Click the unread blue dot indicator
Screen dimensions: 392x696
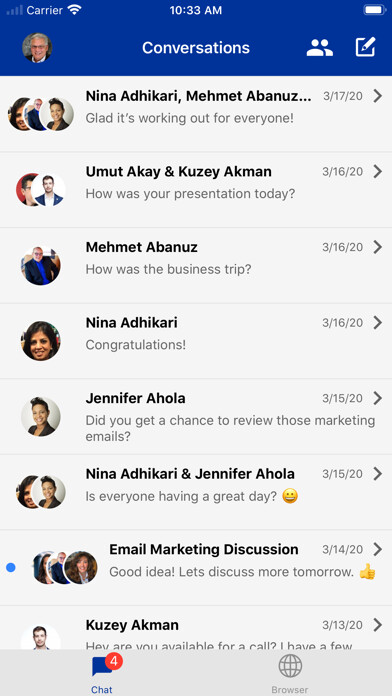coord(11,567)
